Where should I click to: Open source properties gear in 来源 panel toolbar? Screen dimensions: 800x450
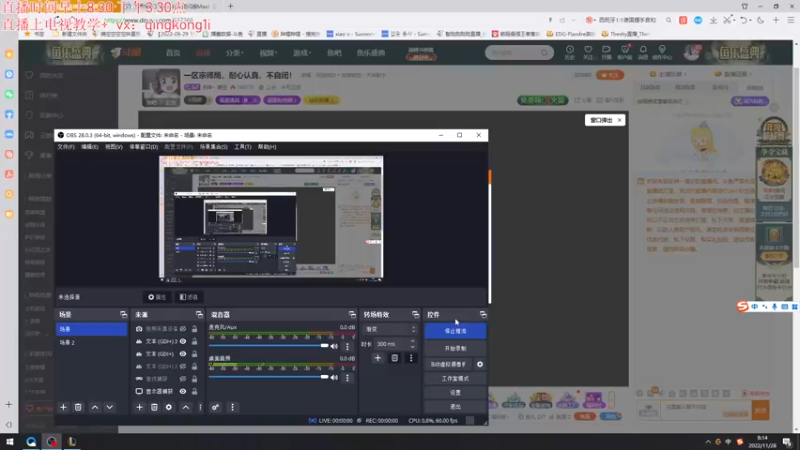coord(169,407)
